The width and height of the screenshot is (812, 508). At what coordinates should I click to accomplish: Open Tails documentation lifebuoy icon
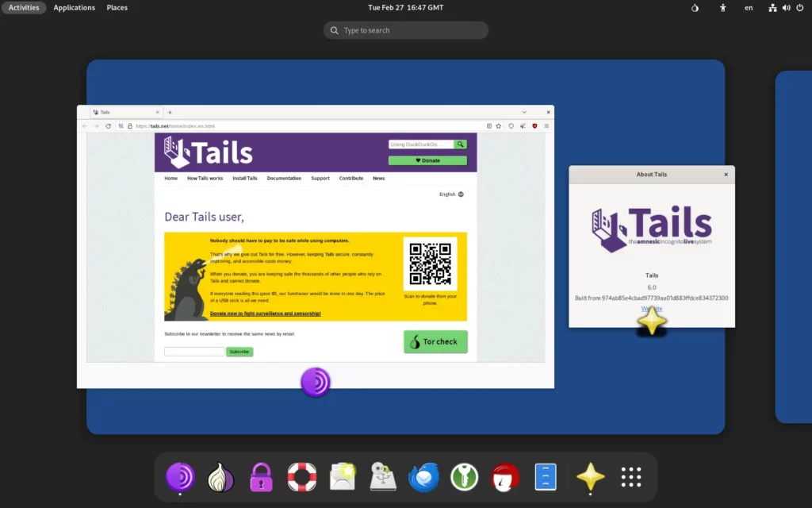[x=302, y=477]
